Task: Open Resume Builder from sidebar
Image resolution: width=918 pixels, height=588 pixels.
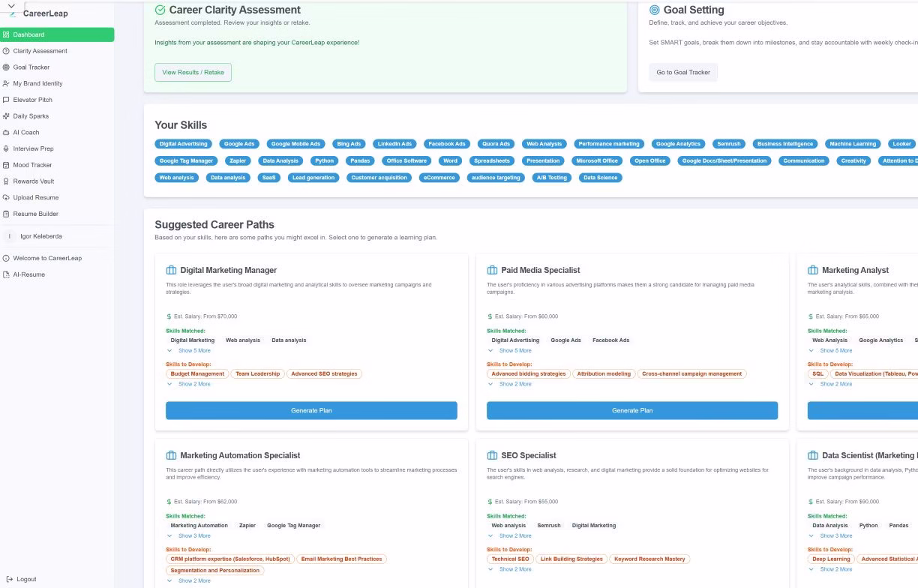Action: (35, 214)
